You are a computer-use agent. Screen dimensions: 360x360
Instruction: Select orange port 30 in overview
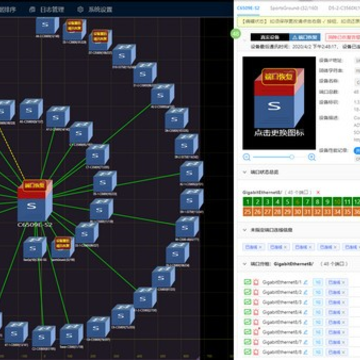(297, 212)
